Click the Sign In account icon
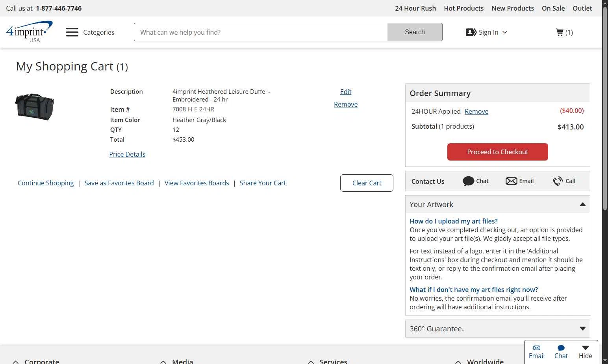The height and width of the screenshot is (364, 608). pyautogui.click(x=471, y=32)
